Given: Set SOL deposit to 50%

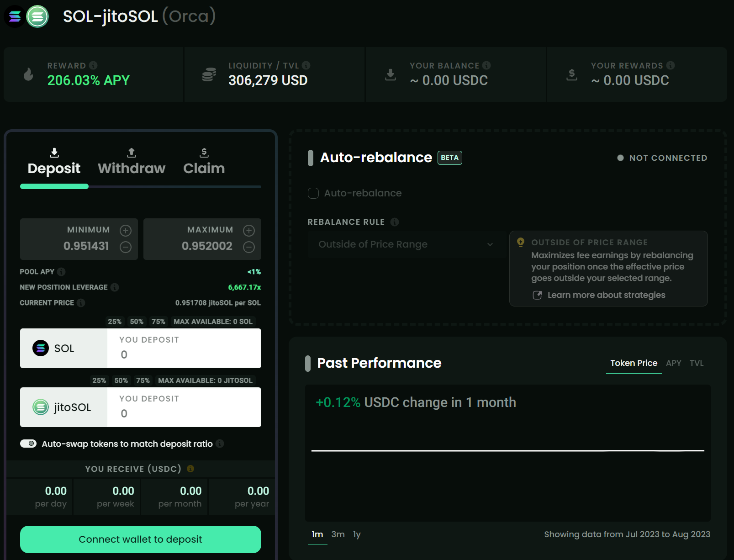Looking at the screenshot, I should coord(137,322).
